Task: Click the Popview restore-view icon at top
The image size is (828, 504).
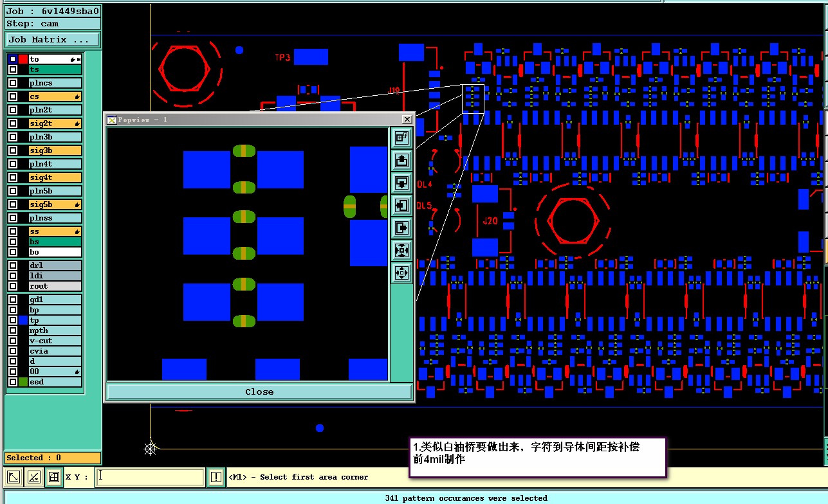Action: [x=401, y=138]
